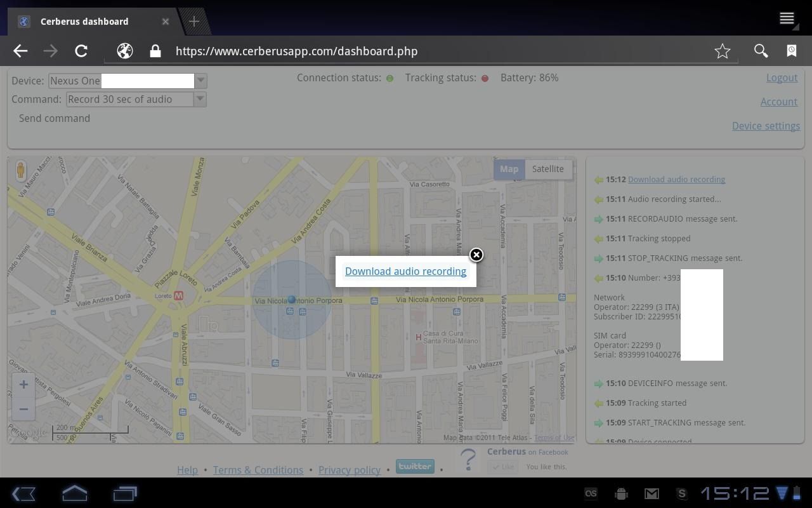
Task: Tap the Android back button
Action: [24, 493]
